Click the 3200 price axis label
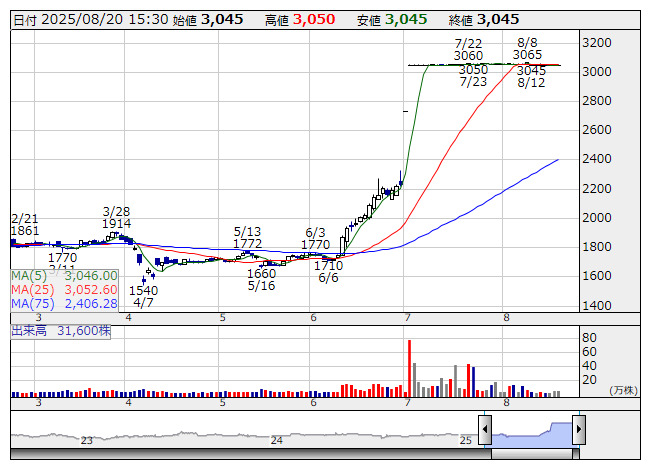 [x=597, y=43]
